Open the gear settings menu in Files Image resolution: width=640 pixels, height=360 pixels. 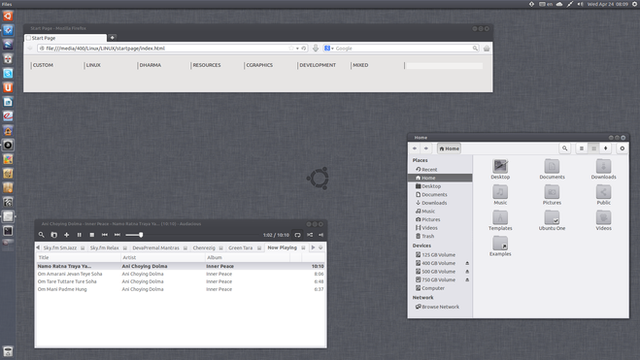pos(622,149)
